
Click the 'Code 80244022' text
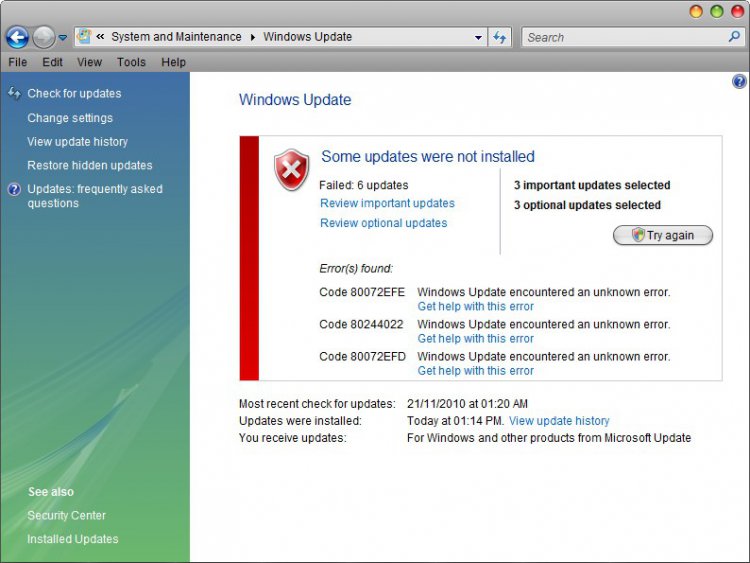361,324
